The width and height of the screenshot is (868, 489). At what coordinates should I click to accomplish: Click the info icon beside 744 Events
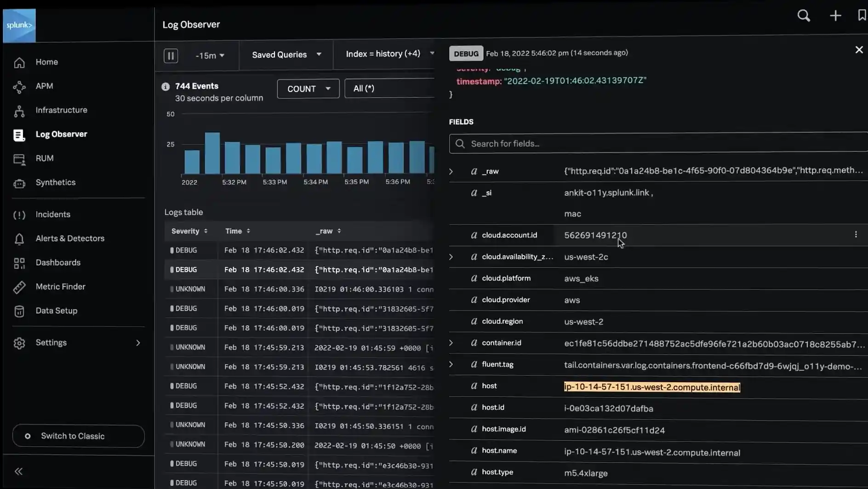166,86
